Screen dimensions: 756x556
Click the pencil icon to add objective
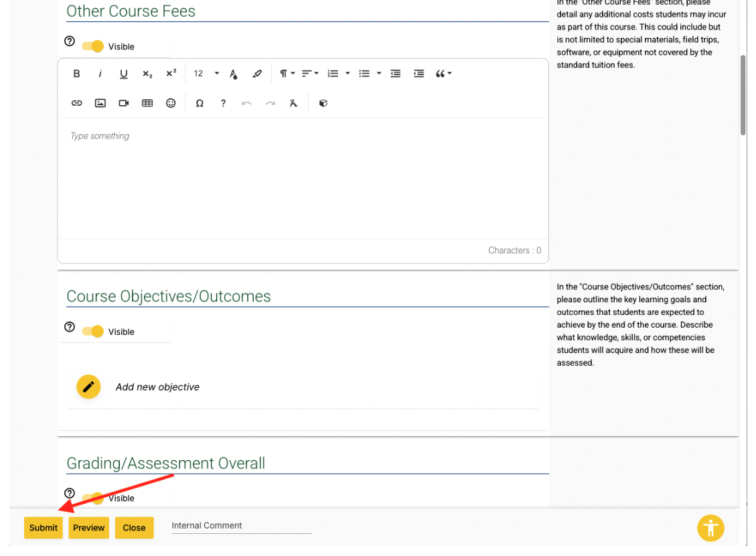[88, 387]
